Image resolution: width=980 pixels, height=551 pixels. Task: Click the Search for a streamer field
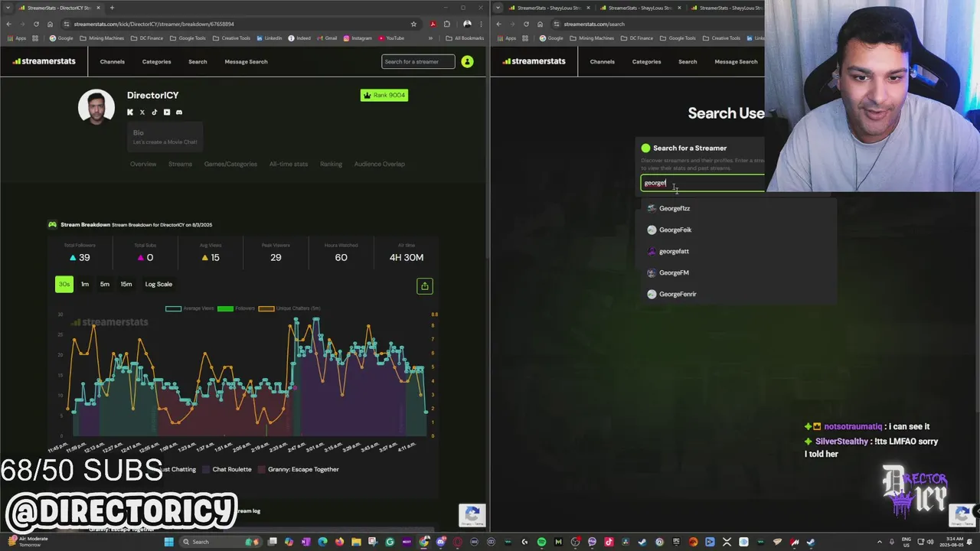coord(418,61)
